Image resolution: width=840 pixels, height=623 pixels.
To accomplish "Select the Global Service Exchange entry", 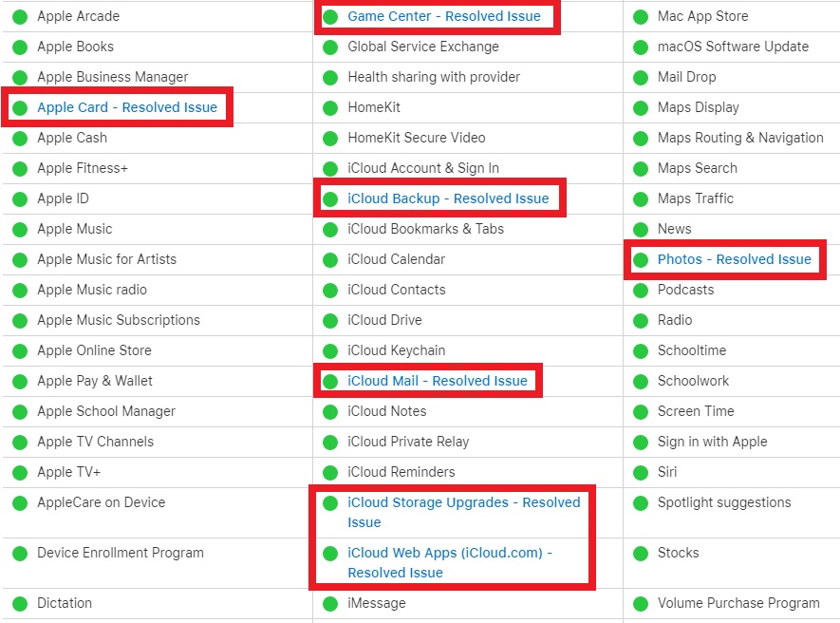I will 423,47.
